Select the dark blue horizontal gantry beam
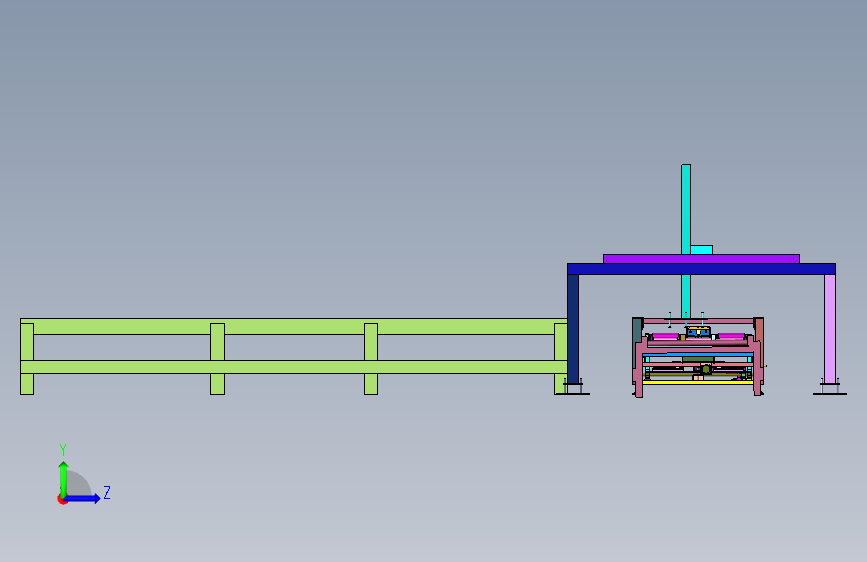The image size is (867, 562). [701, 269]
